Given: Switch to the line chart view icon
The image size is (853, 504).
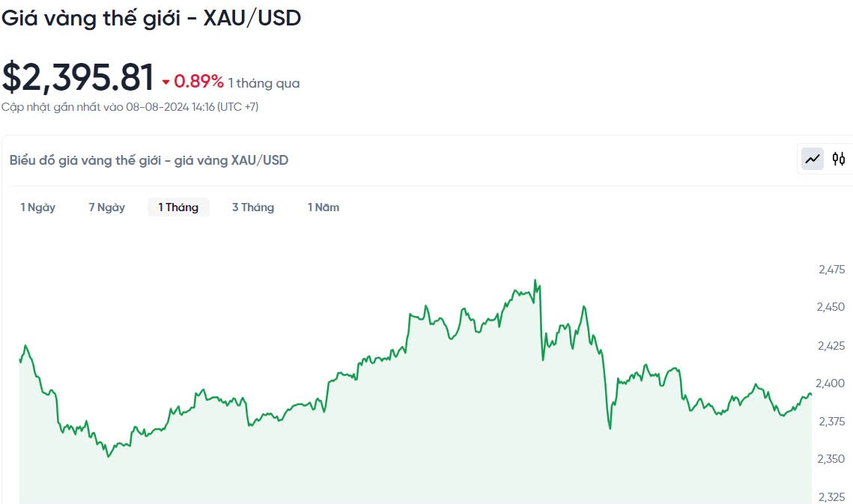Looking at the screenshot, I should pos(813,159).
